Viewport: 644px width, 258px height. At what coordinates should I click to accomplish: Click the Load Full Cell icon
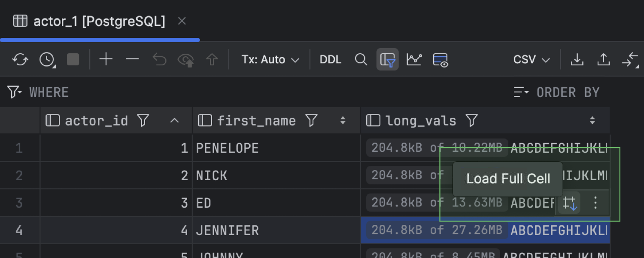coord(569,203)
